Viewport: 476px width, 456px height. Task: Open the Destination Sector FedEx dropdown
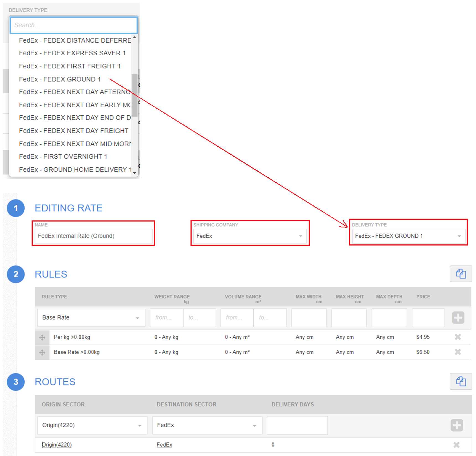[207, 425]
